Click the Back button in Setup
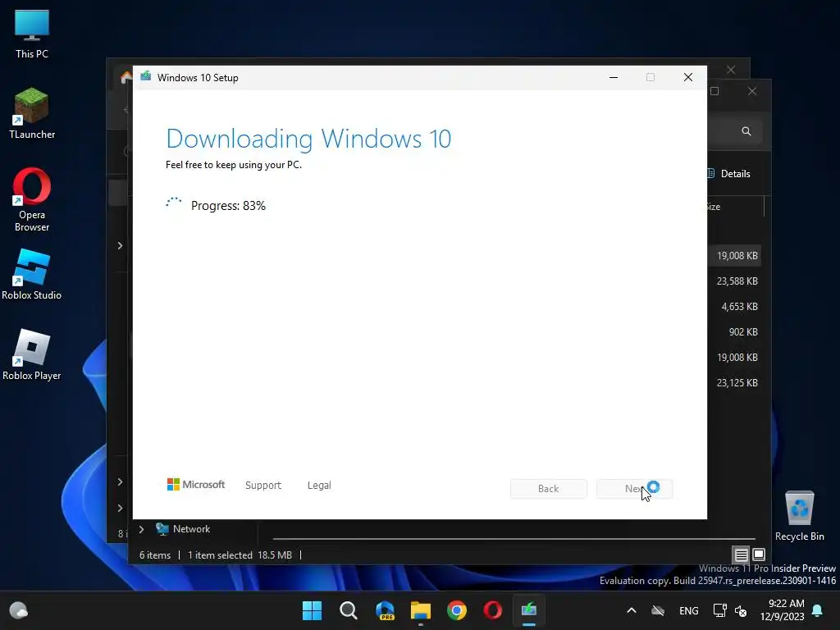The height and width of the screenshot is (630, 840). (x=549, y=489)
